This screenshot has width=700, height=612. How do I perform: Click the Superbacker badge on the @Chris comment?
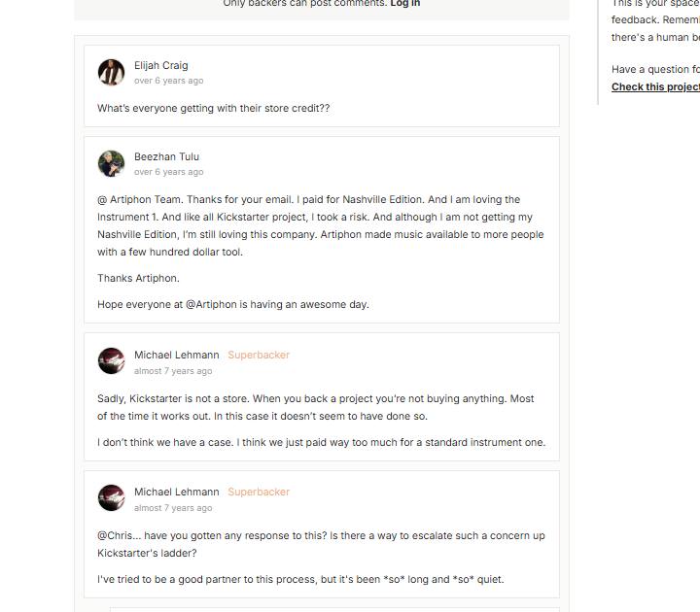259,492
